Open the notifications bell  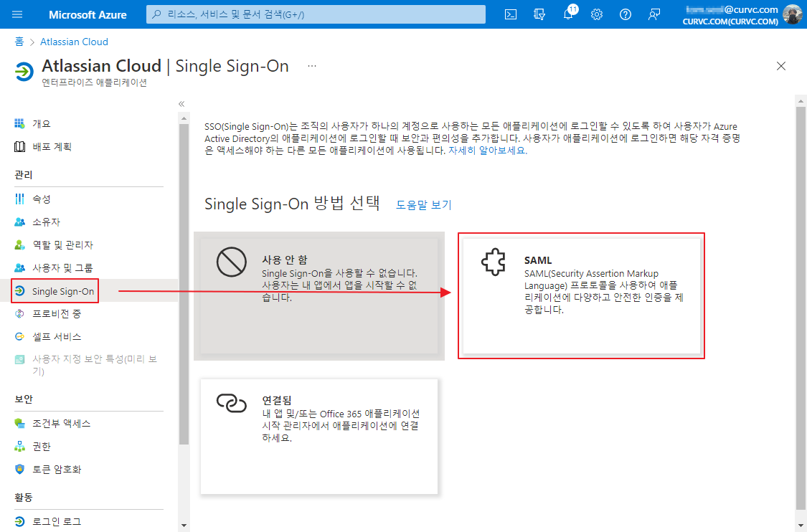pyautogui.click(x=568, y=14)
